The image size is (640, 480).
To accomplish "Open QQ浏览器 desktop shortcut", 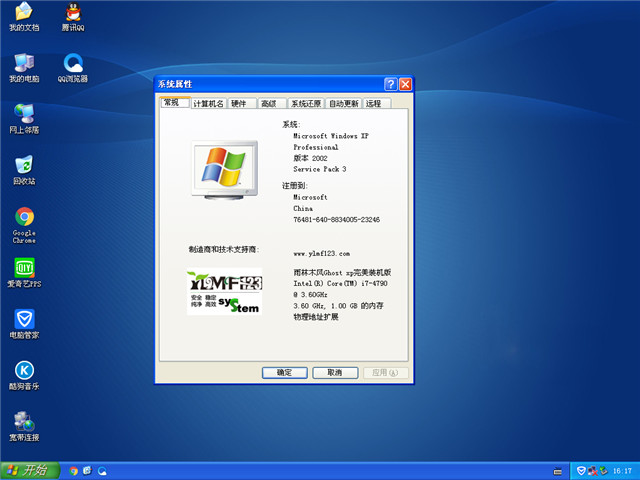I will (73, 68).
